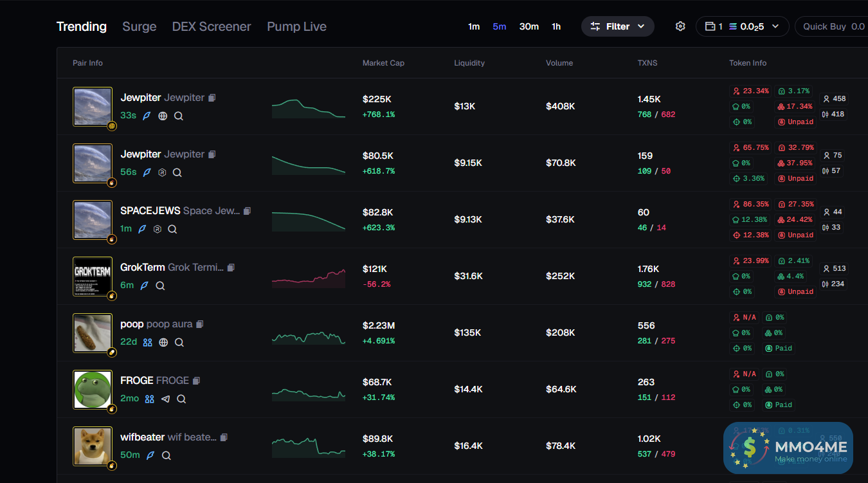Image resolution: width=868 pixels, height=483 pixels.
Task: Switch to the Surge tab
Action: [x=140, y=26]
